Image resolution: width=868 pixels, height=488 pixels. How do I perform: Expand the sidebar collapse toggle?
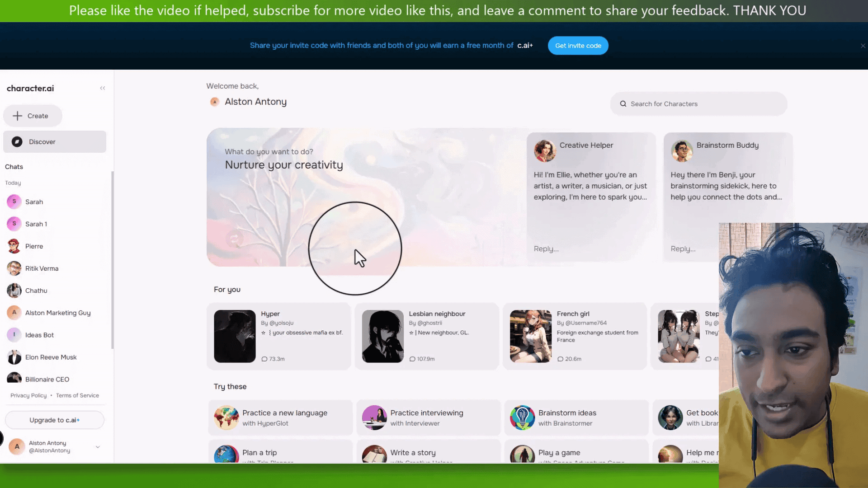103,88
